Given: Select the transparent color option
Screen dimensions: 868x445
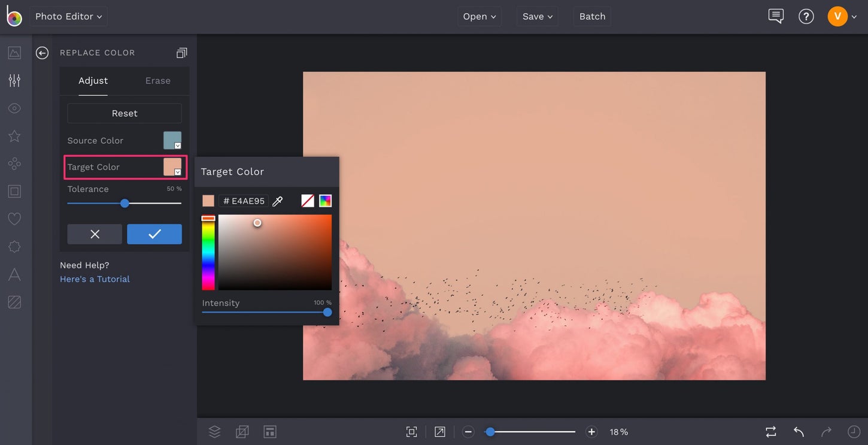Looking at the screenshot, I should 307,200.
